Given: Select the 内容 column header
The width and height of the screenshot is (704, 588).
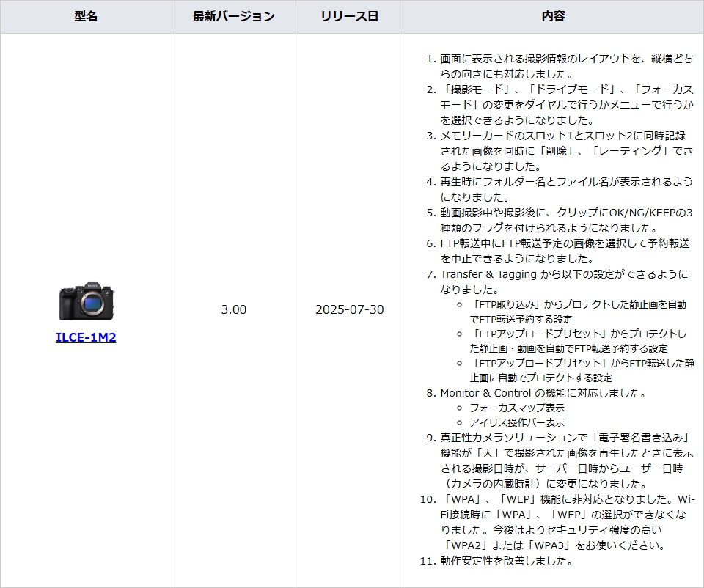Looking at the screenshot, I should [x=553, y=17].
